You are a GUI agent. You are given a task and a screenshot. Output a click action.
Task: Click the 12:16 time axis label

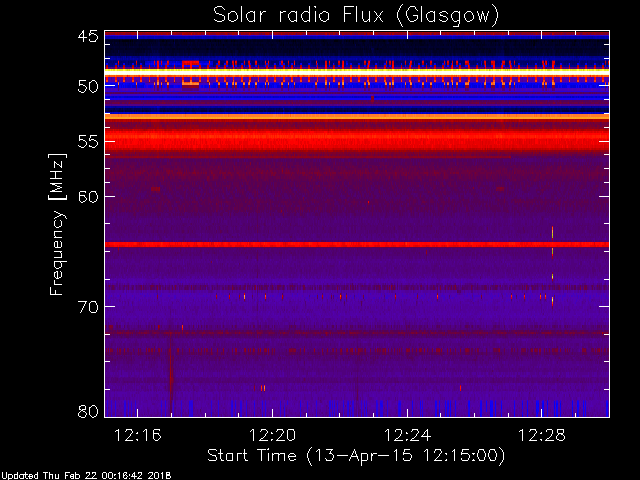pos(138,435)
